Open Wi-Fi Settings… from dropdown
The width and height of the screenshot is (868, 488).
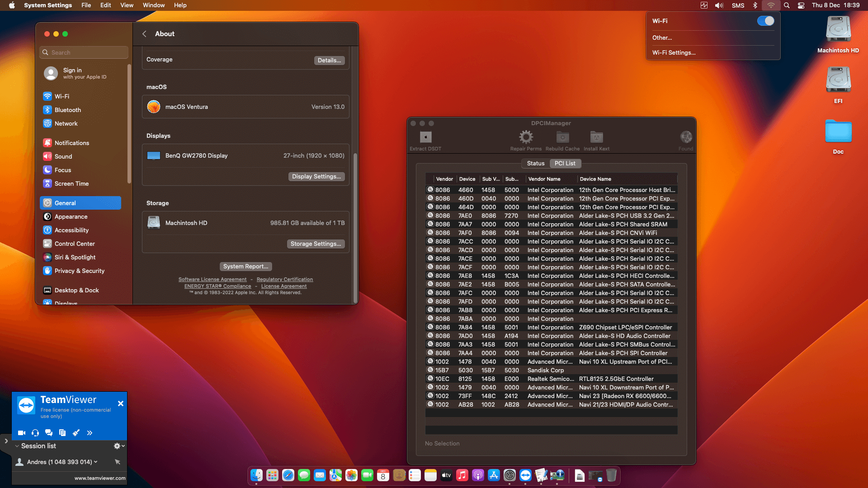(x=674, y=53)
